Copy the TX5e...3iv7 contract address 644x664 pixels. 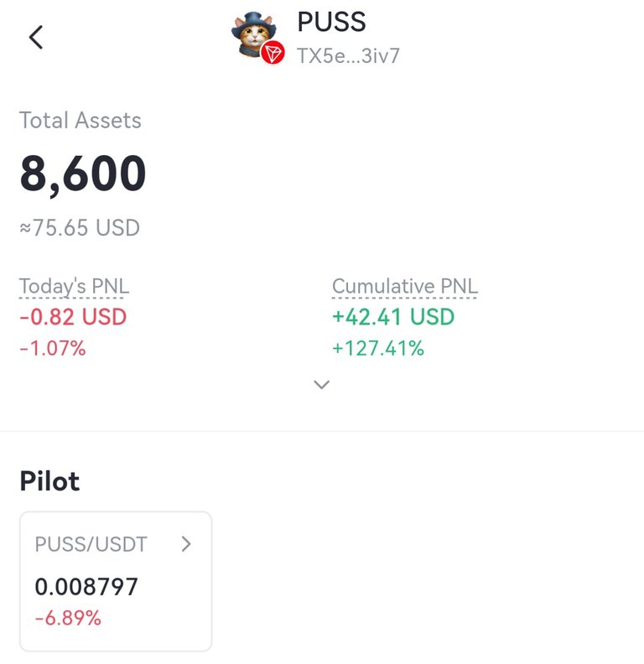pos(348,55)
